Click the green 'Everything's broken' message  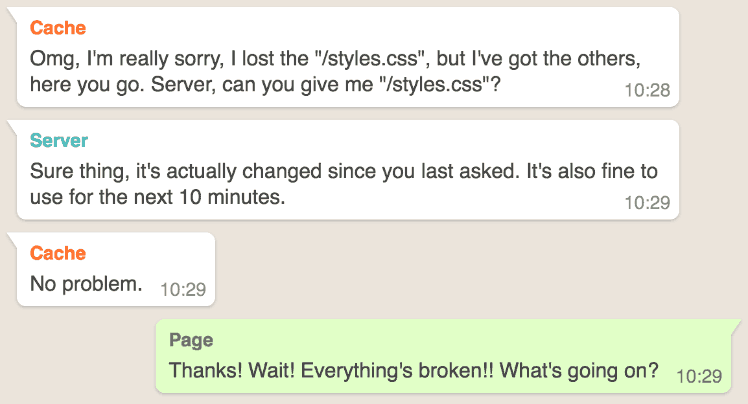click(x=444, y=356)
